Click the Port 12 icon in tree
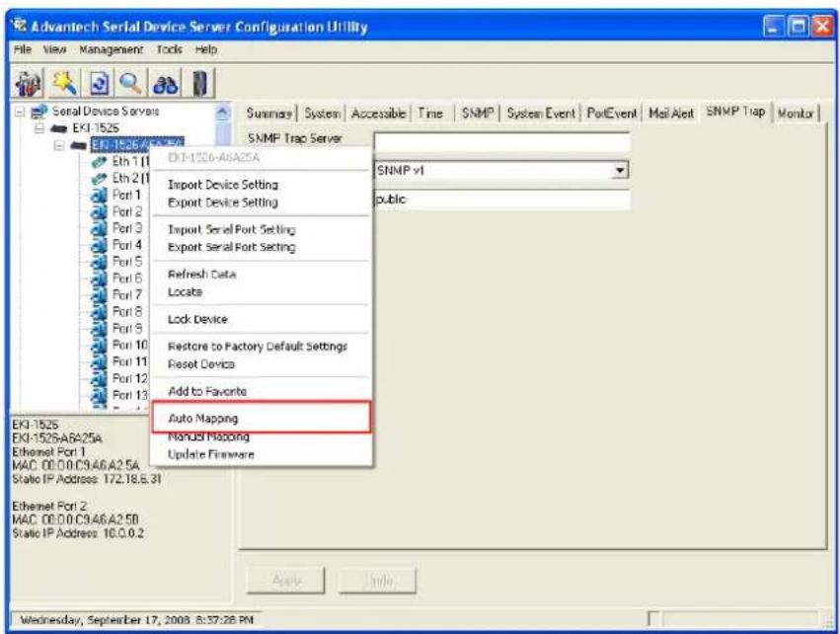 click(99, 378)
